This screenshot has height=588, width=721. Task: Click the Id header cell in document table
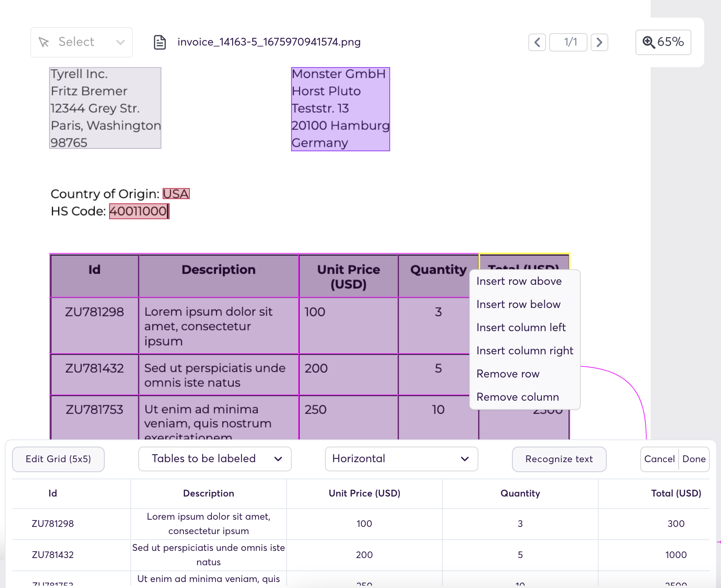point(94,276)
